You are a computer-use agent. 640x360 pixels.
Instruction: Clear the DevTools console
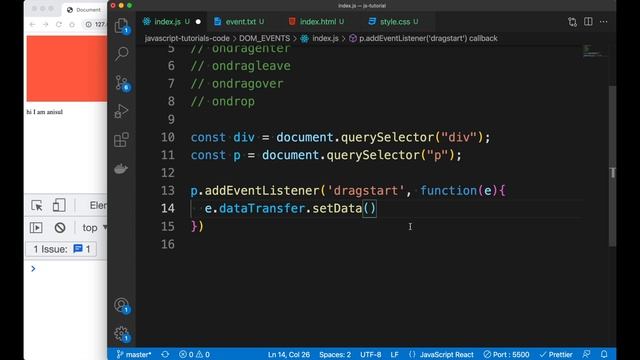coord(60,227)
